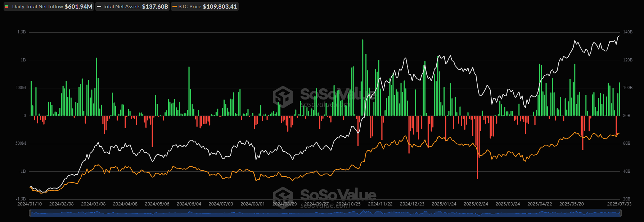This screenshot has height=222, width=644.
Task: Click the 2025/07/03 date label
Action: (x=619, y=204)
